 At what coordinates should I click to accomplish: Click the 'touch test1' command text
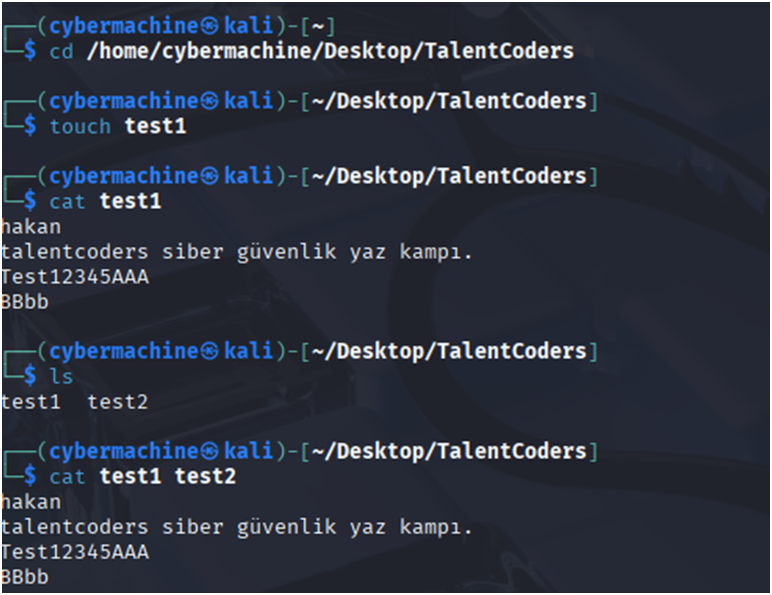pos(118,127)
